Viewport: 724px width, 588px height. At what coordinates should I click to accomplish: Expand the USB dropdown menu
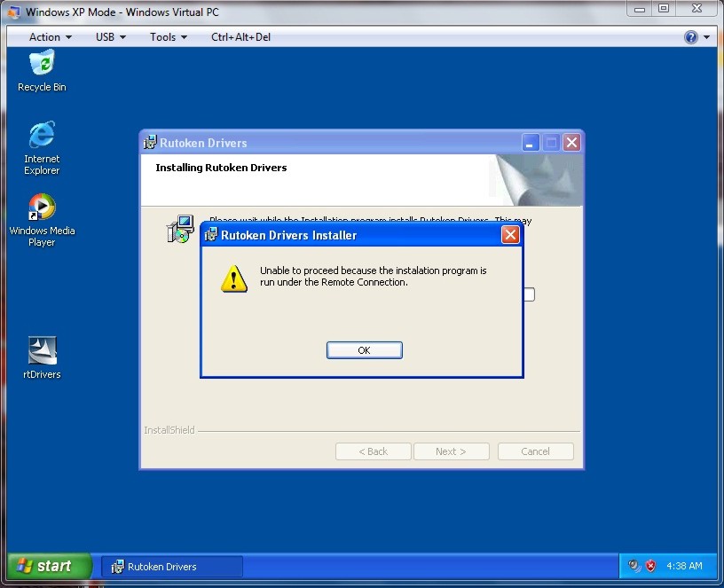click(x=110, y=37)
